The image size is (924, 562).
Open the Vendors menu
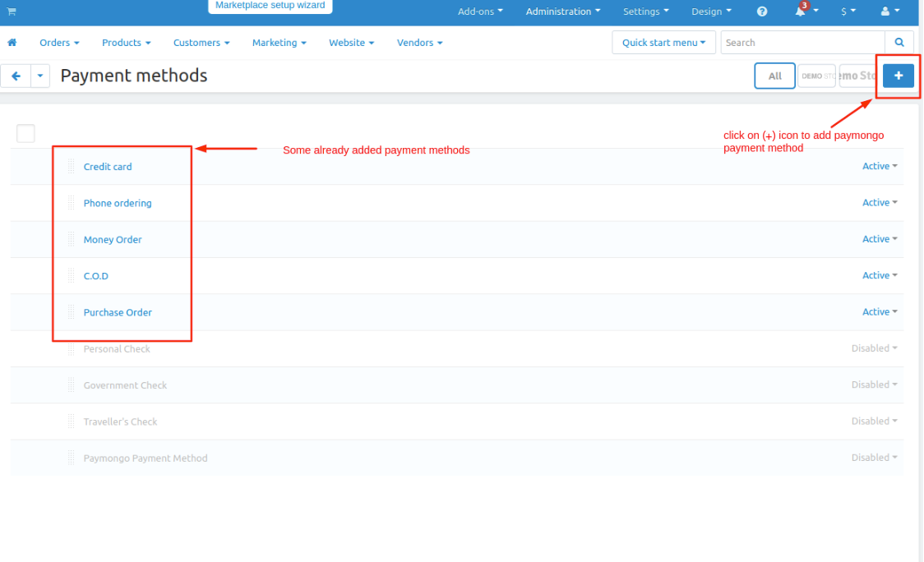(419, 43)
